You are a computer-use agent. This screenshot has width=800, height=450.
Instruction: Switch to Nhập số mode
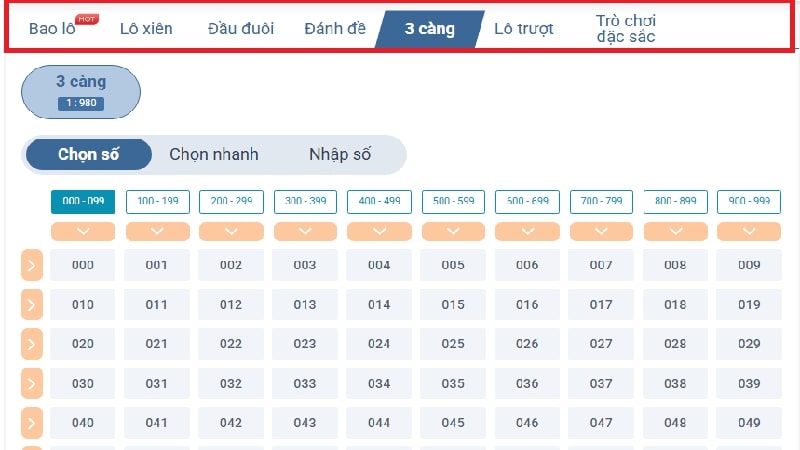pos(340,154)
